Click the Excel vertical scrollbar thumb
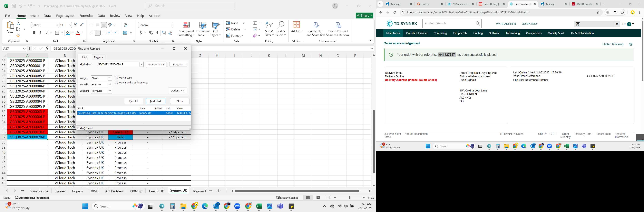The height and width of the screenshot is (212, 644). 374,142
